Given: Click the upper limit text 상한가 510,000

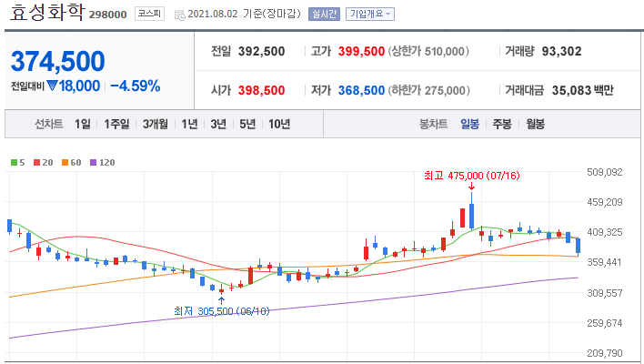Looking at the screenshot, I should click(x=428, y=51).
